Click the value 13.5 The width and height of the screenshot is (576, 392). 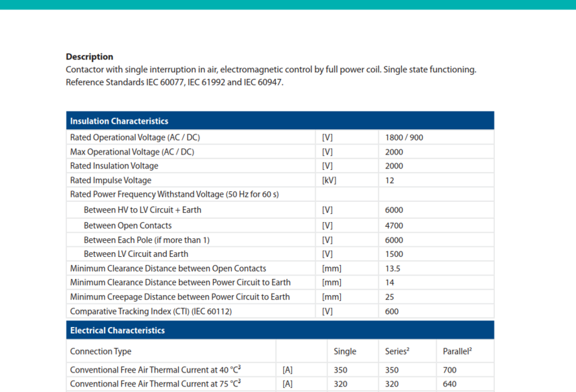tap(392, 268)
